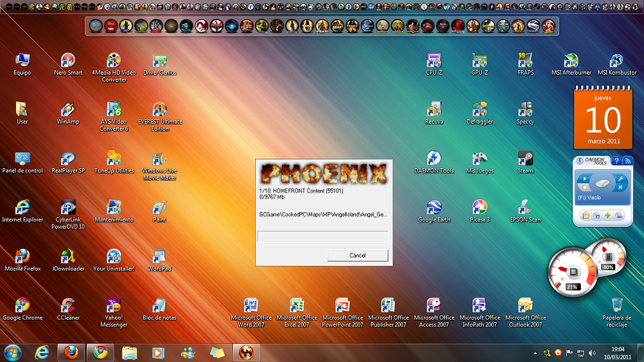Select the User folder icon

click(22, 114)
